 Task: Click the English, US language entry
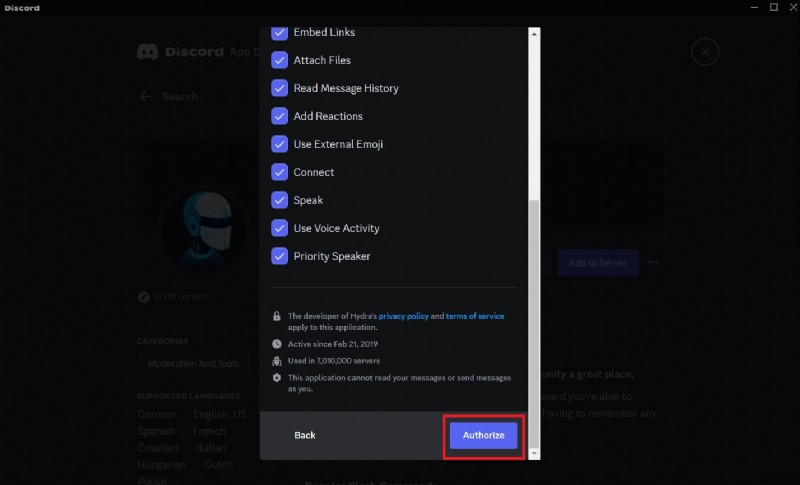pos(219,414)
